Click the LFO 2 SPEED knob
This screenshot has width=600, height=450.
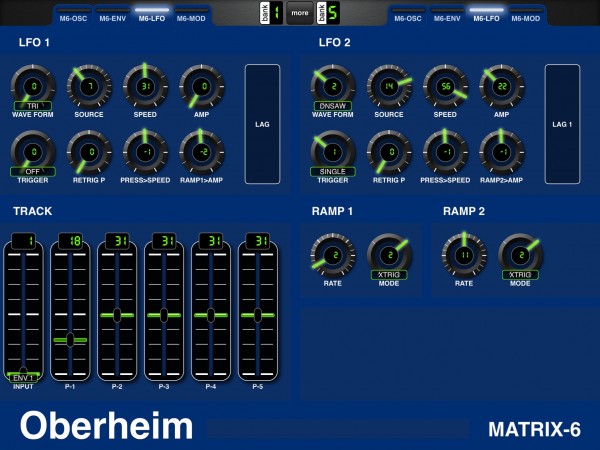point(445,86)
